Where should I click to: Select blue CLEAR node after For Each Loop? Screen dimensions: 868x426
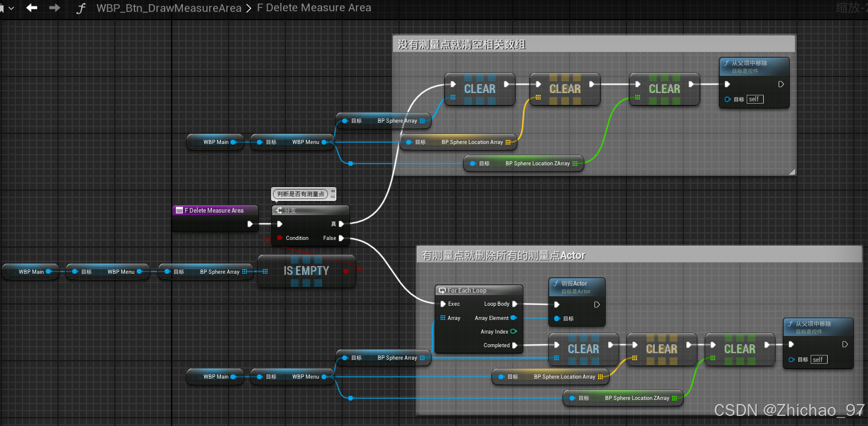[x=584, y=349]
